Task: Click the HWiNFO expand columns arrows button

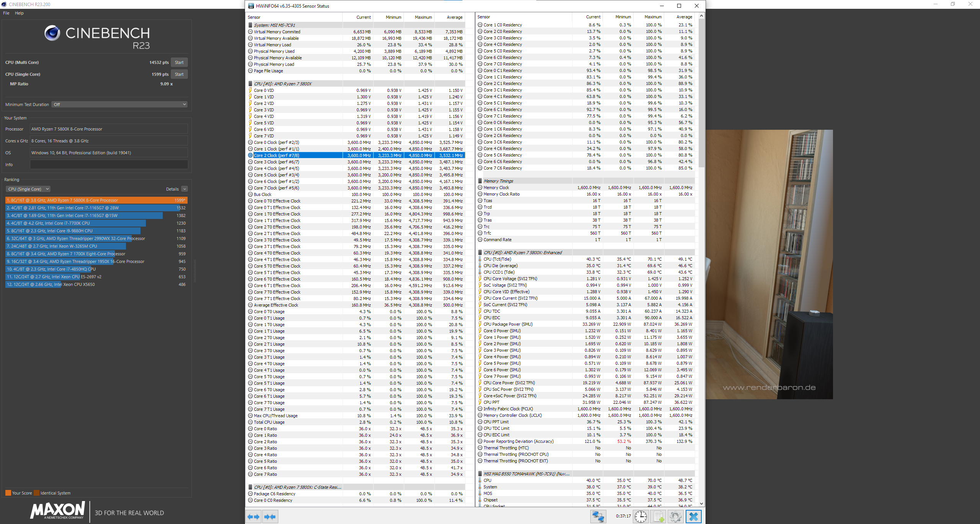Action: pyautogui.click(x=254, y=516)
